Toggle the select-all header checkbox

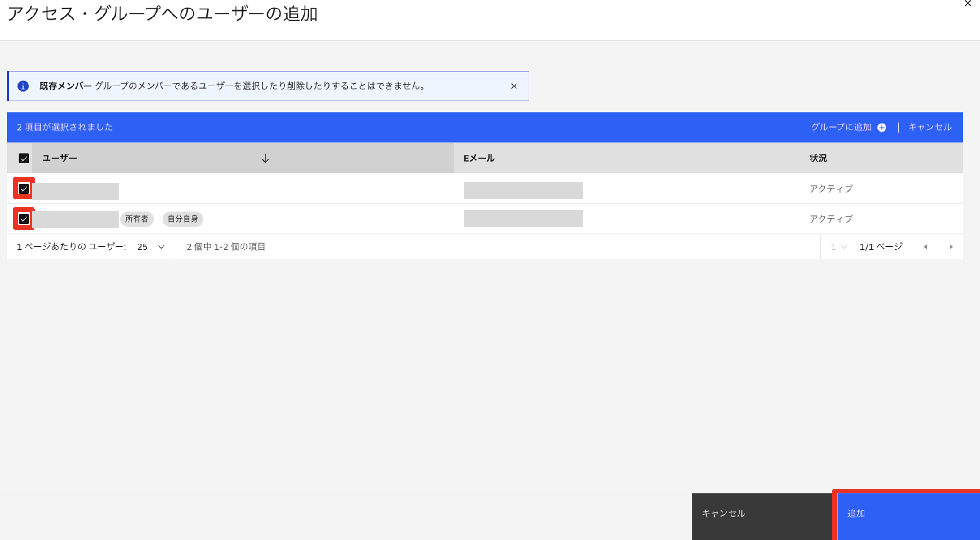click(24, 159)
